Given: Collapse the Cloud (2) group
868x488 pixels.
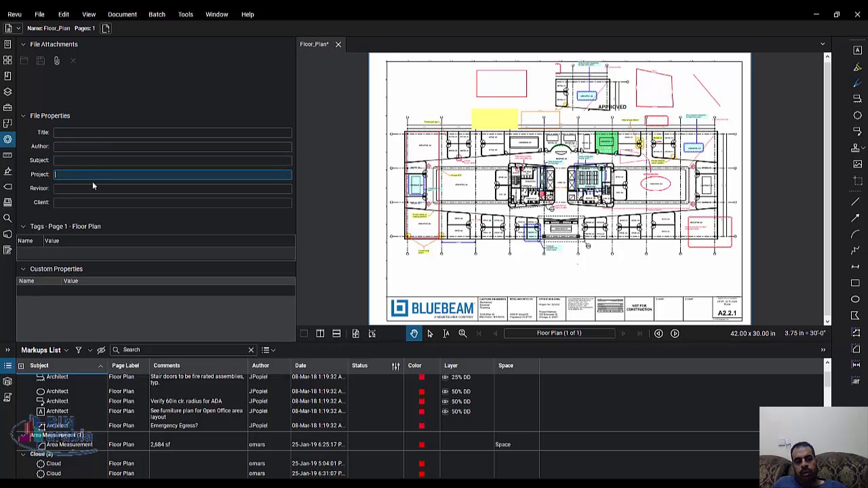Looking at the screenshot, I should [x=23, y=454].
